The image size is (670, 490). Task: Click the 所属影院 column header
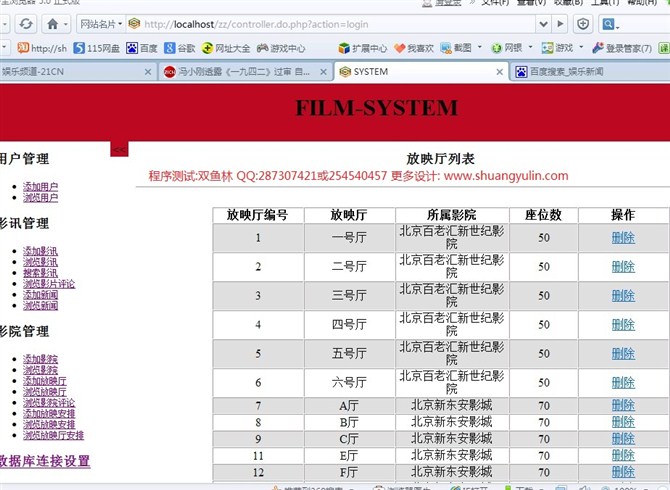coord(452,215)
